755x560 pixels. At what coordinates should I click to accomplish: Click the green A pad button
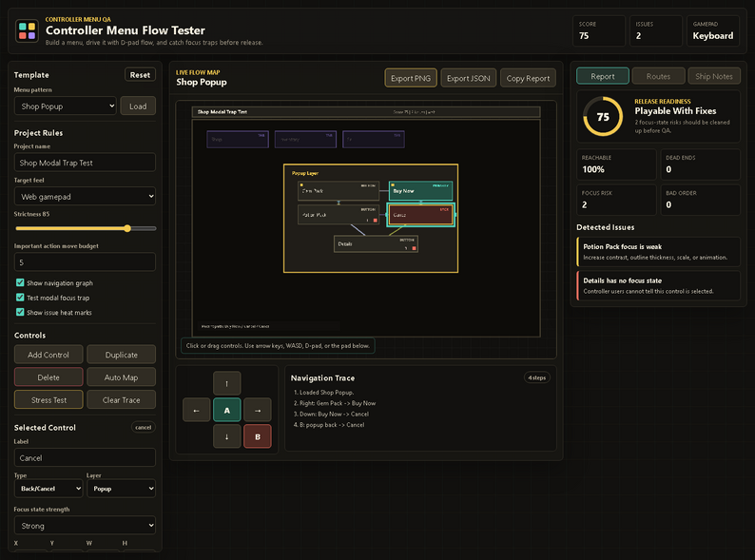pyautogui.click(x=227, y=410)
